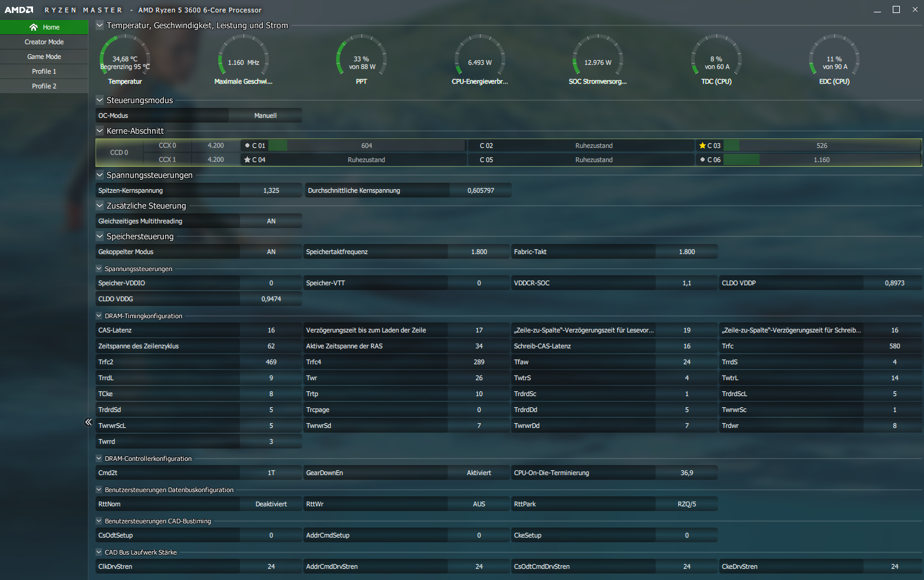924x580 pixels.
Task: Click the CCD 0 label
Action: click(119, 153)
